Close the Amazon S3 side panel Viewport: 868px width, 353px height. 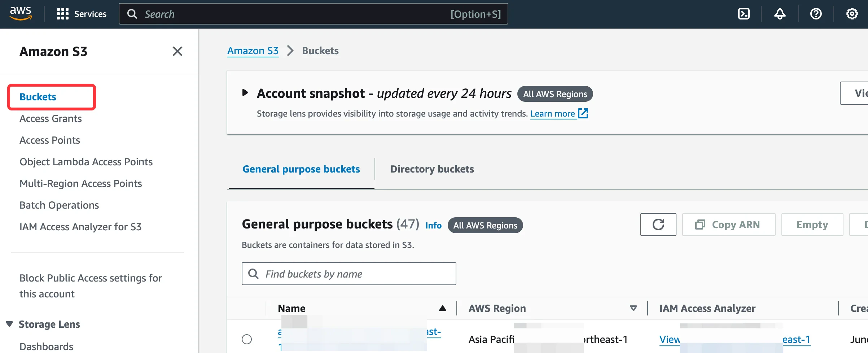click(177, 51)
